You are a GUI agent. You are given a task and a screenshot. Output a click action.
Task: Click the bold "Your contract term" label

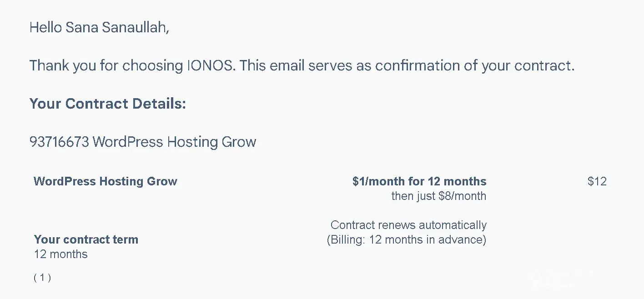86,239
